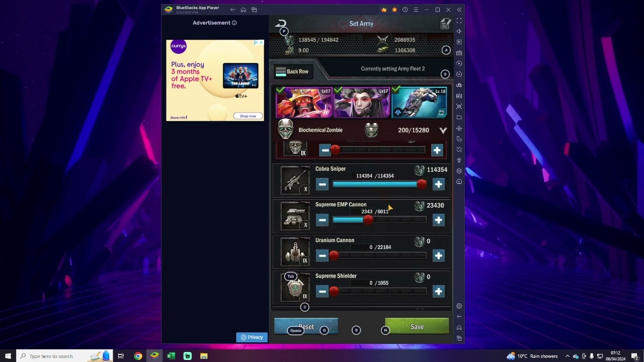The width and height of the screenshot is (644, 362).
Task: Click minus for Supreme Shielder
Action: [x=323, y=292]
